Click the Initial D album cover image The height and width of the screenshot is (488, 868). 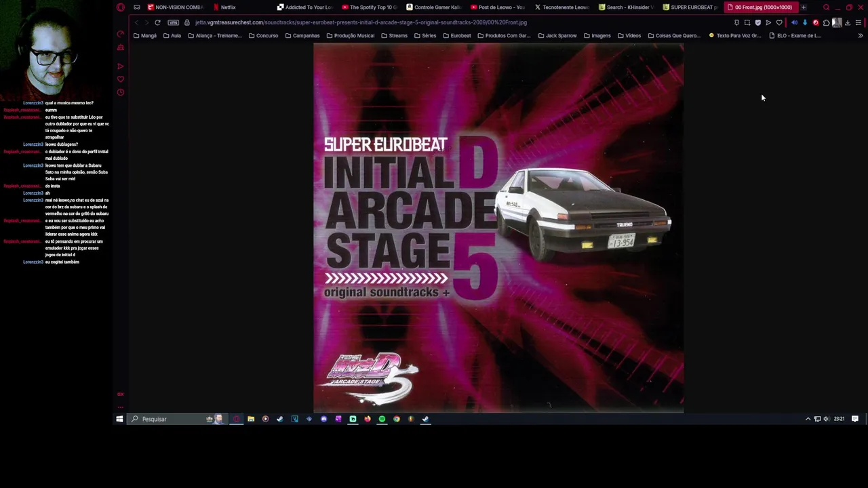(498, 228)
